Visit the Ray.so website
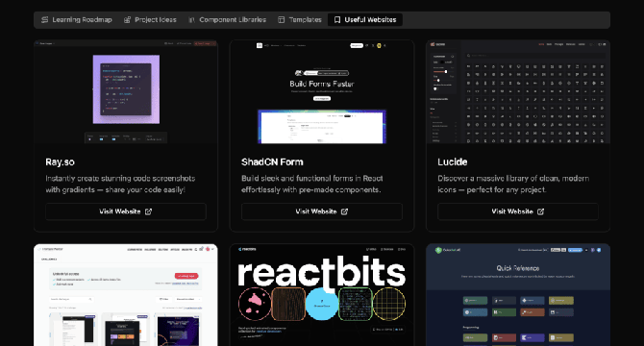Screen dimensions: 644x346 click(126, 211)
